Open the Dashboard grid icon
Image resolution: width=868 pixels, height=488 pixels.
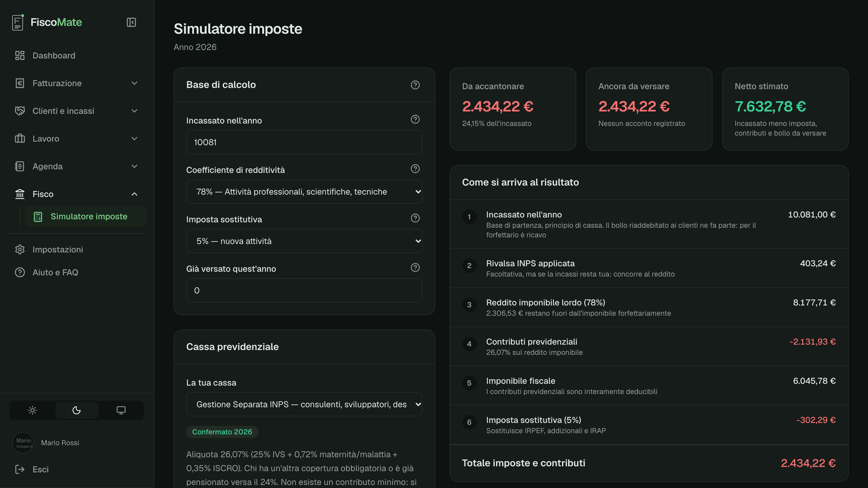coord(20,55)
